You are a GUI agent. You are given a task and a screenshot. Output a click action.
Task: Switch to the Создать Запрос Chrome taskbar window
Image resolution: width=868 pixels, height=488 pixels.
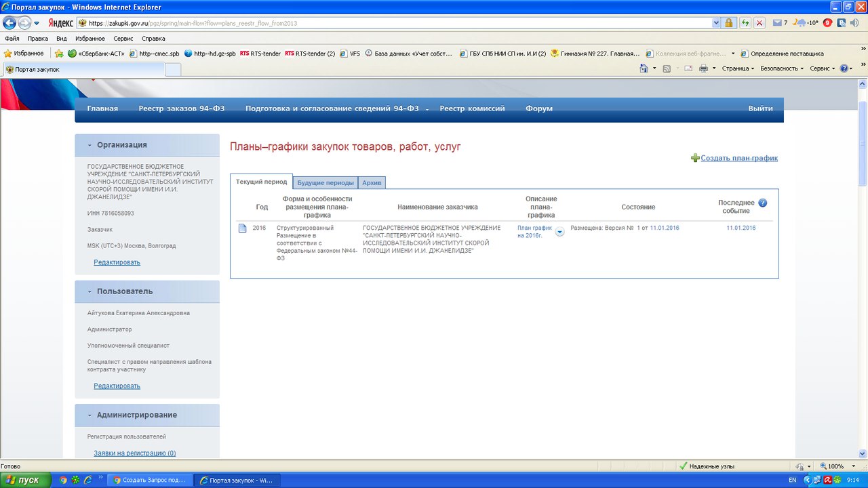pos(149,480)
